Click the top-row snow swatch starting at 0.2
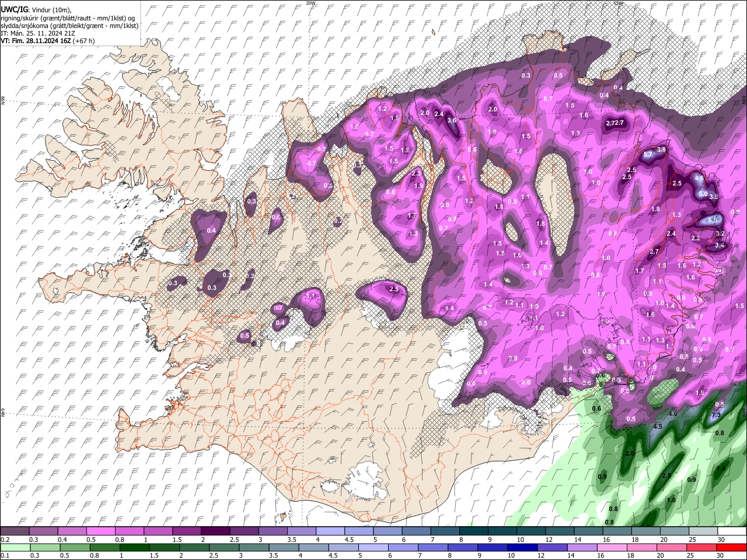 (15, 531)
